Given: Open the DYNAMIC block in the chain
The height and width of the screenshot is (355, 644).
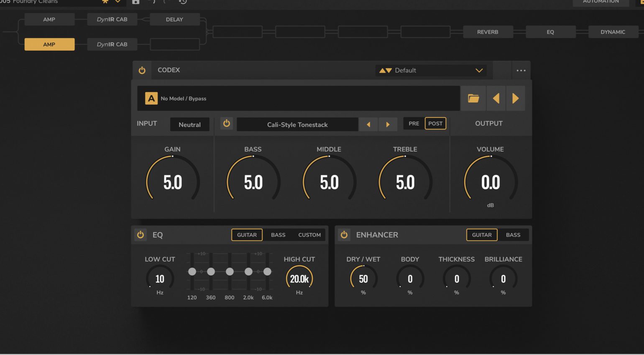Looking at the screenshot, I should [613, 32].
